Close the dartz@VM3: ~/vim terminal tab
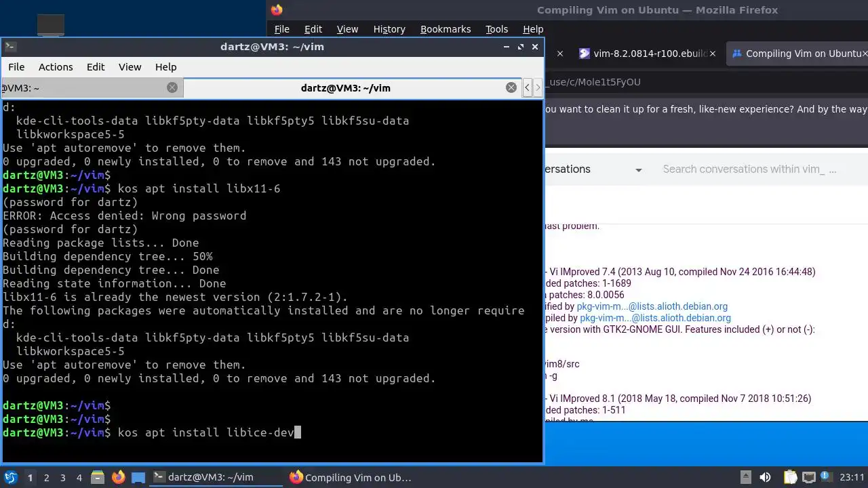Viewport: 868px width, 488px height. 511,87
